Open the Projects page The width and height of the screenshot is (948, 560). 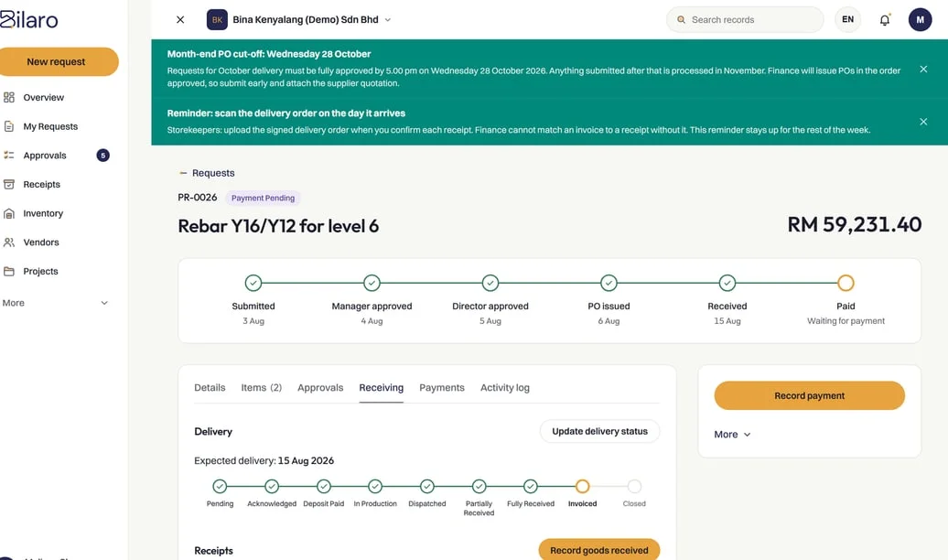[x=40, y=272]
